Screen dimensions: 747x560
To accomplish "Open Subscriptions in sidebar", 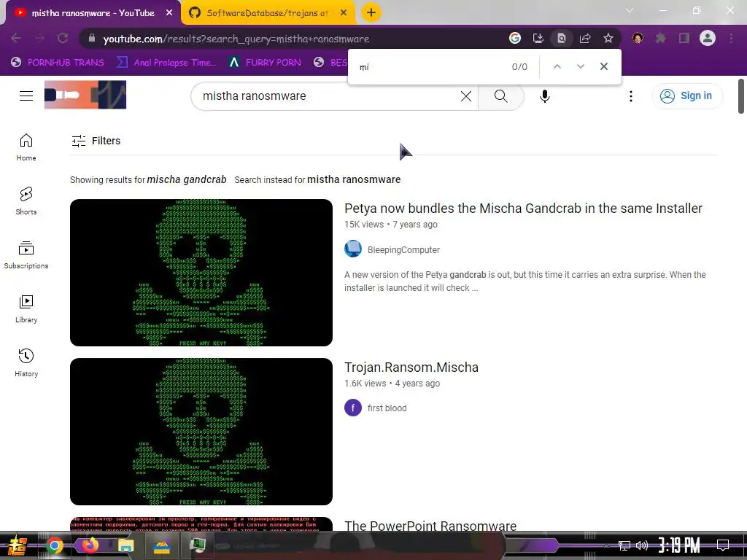I will [x=26, y=254].
